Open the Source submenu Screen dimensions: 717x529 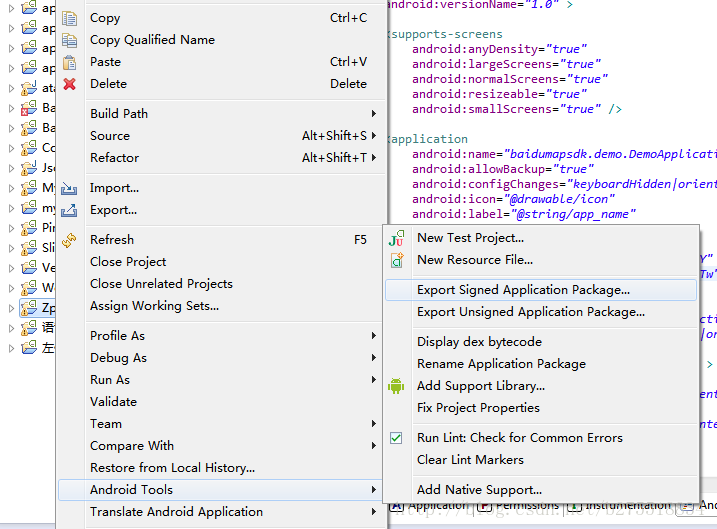click(x=222, y=136)
